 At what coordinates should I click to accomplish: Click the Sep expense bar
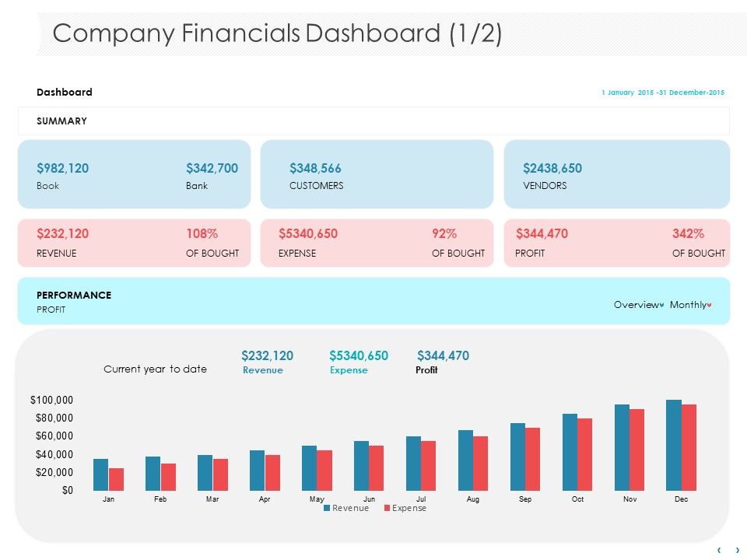pyautogui.click(x=532, y=459)
